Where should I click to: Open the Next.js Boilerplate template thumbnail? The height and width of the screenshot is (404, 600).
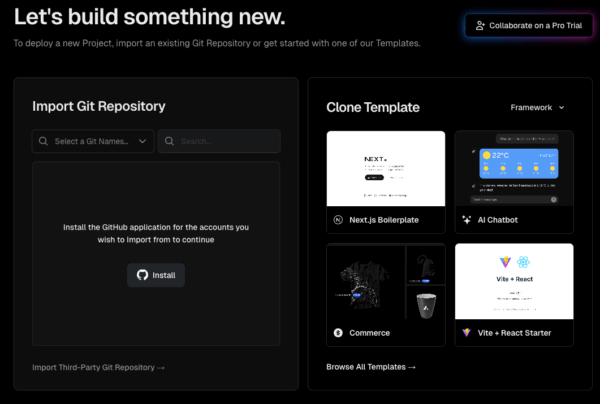coord(386,169)
